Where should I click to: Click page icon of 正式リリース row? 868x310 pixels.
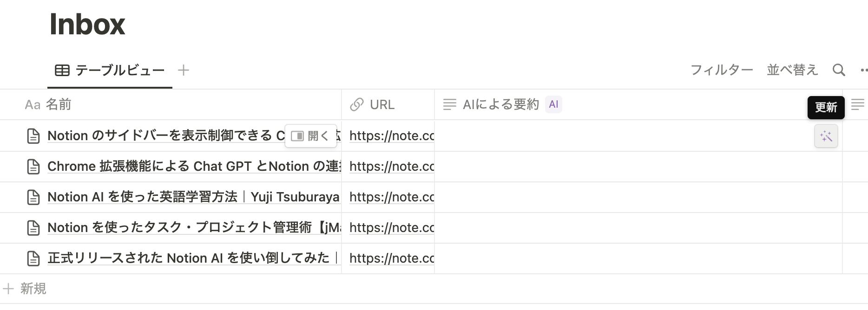(x=33, y=258)
